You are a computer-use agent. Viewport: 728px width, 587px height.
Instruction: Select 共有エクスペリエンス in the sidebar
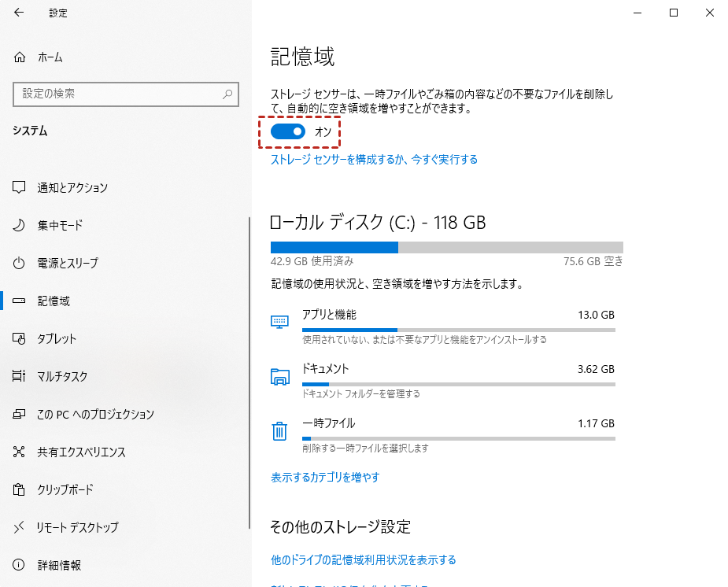tap(81, 452)
